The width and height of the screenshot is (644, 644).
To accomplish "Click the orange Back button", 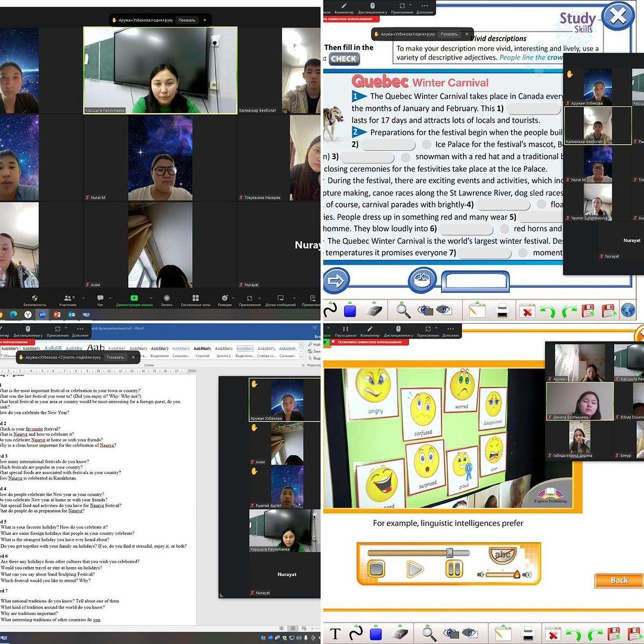I will (618, 580).
